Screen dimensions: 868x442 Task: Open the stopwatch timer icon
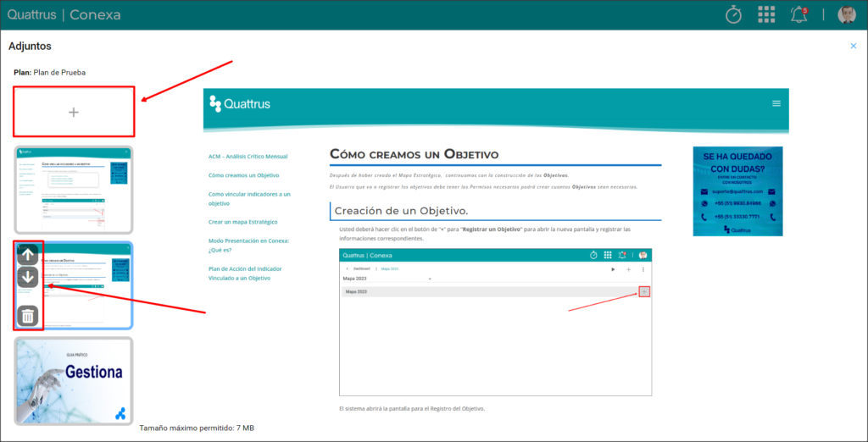coord(733,15)
